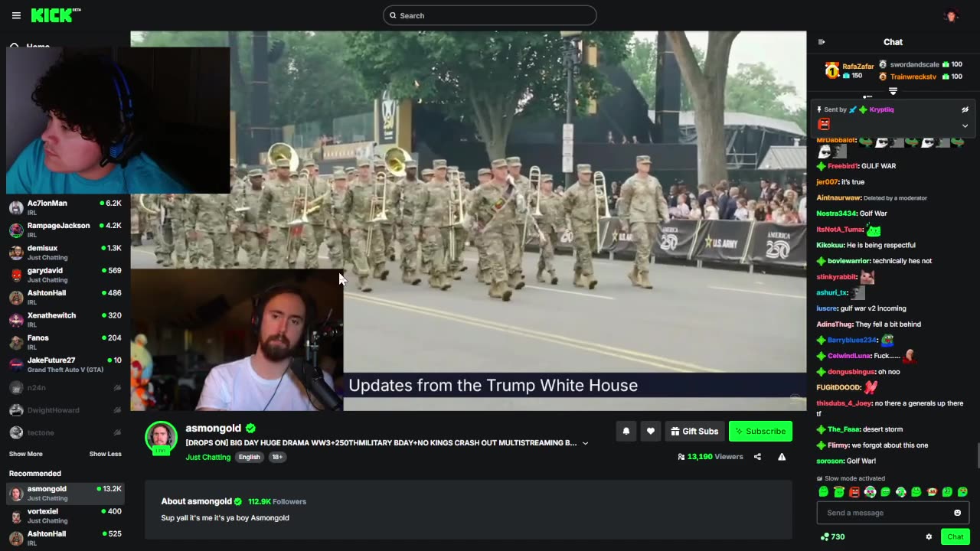Image resolution: width=980 pixels, height=551 pixels.
Task: Click the Gift Subs button
Action: (x=694, y=432)
